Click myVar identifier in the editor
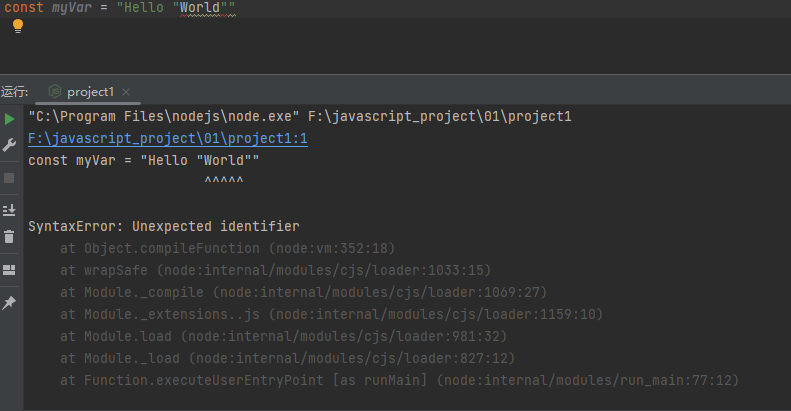Screen dimensions: 791x411 72,8
